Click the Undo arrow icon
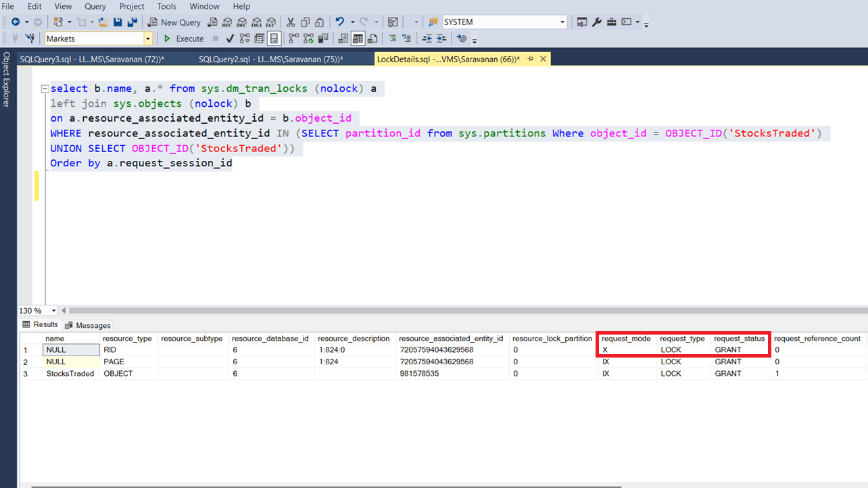The height and width of the screenshot is (488, 868). [340, 22]
